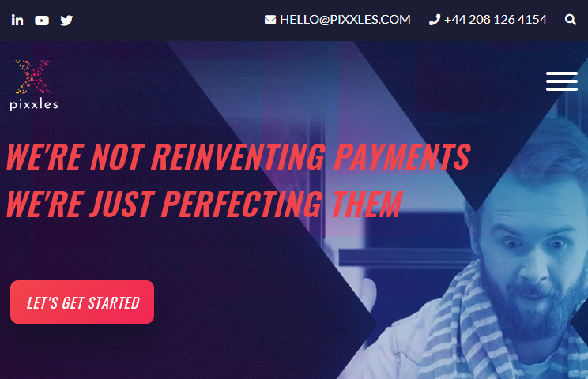Image resolution: width=588 pixels, height=379 pixels.
Task: Expand the hamburger navigation menu
Action: click(x=561, y=81)
